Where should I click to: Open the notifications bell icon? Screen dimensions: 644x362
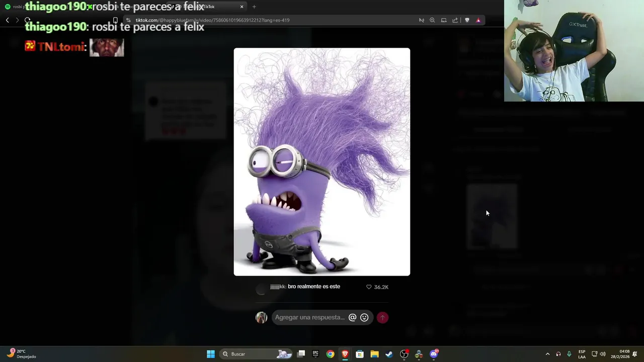635,354
